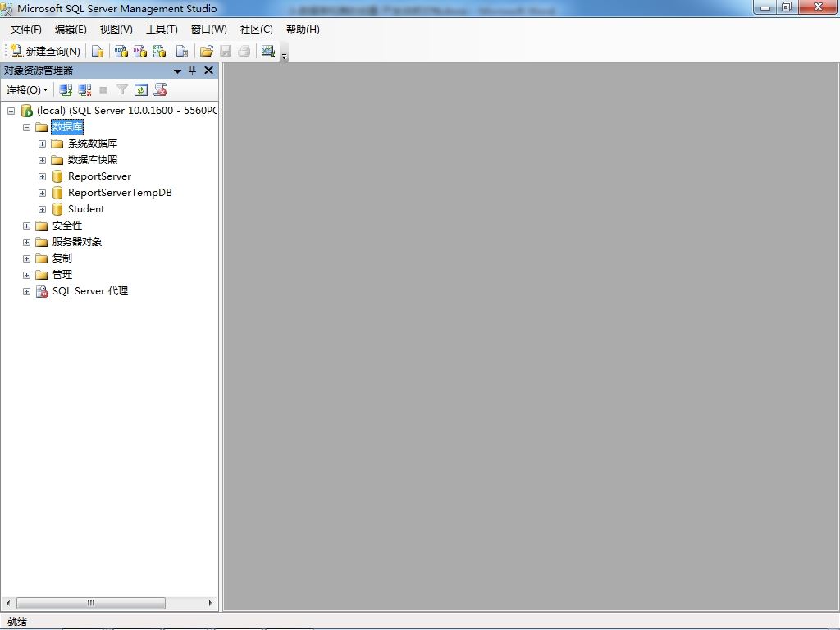Screen dimensions: 840x630
Task: Open the 编辑(E) menu
Action: (x=71, y=30)
